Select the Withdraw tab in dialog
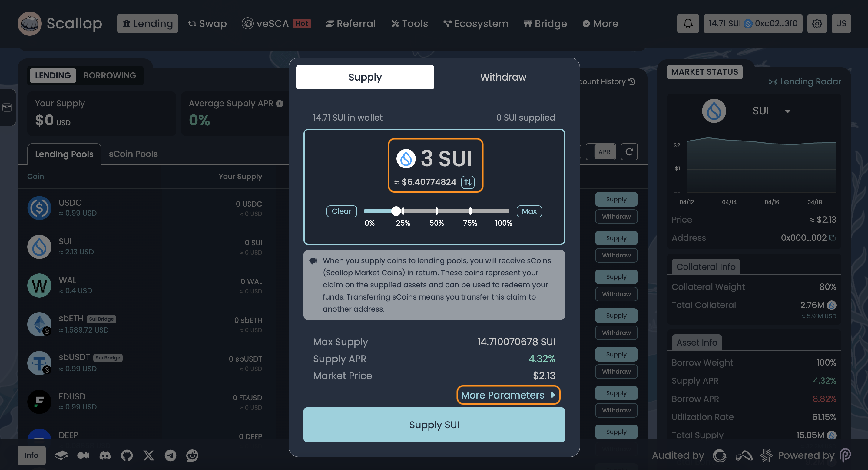 (503, 77)
